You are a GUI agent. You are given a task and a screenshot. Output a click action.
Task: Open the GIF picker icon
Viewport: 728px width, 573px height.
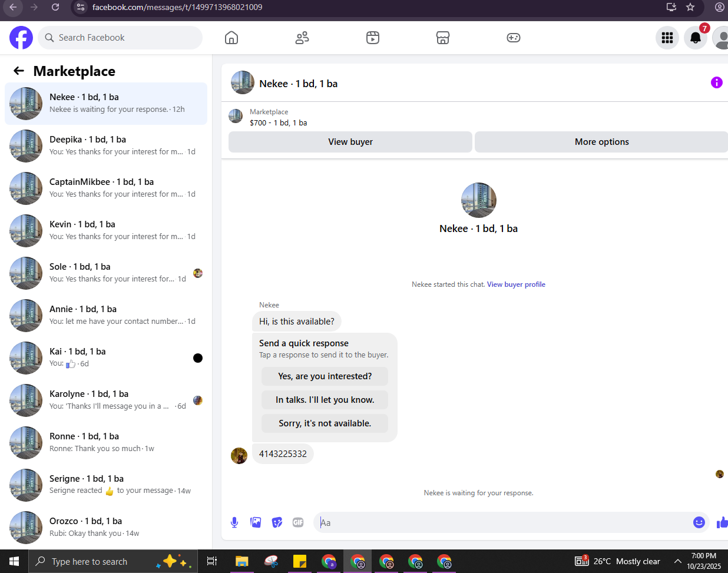(298, 522)
